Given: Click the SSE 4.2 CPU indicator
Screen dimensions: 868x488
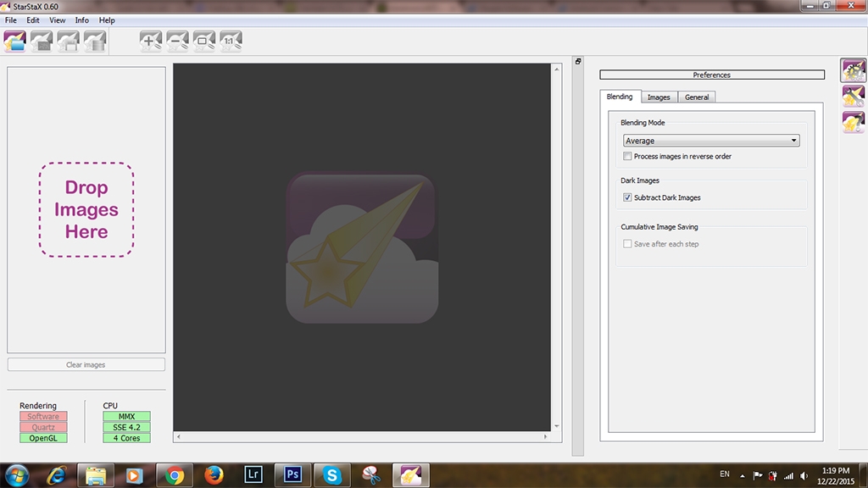Looking at the screenshot, I should click(x=126, y=427).
